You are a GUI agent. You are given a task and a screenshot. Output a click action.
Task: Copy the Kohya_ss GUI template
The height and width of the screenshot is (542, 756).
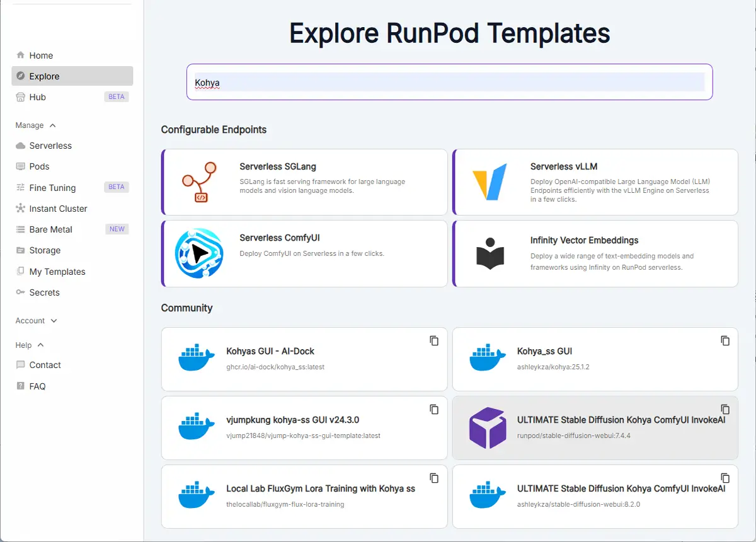tap(725, 340)
